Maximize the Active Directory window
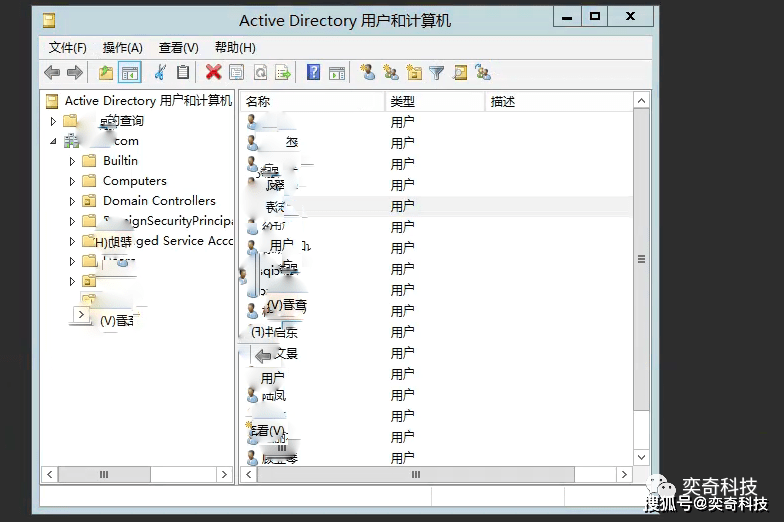This screenshot has height=522, width=784. coord(594,16)
